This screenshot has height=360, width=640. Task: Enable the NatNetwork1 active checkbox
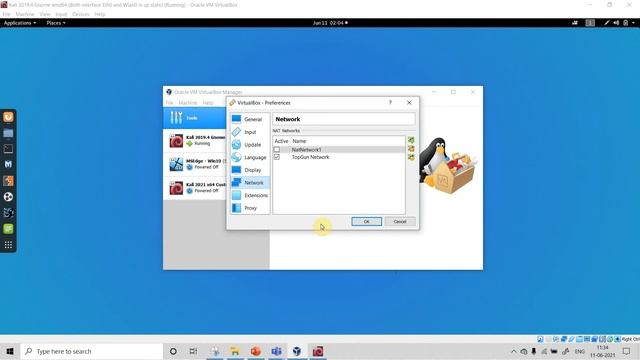coord(277,149)
